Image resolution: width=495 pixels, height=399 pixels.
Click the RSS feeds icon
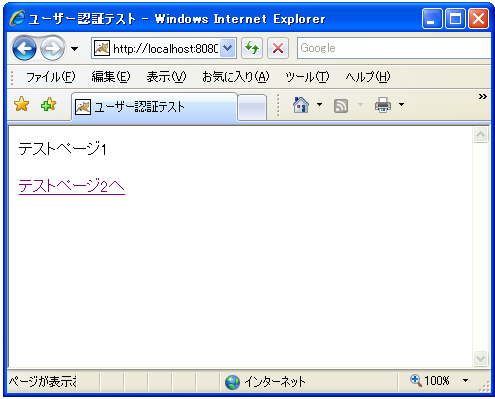[341, 106]
